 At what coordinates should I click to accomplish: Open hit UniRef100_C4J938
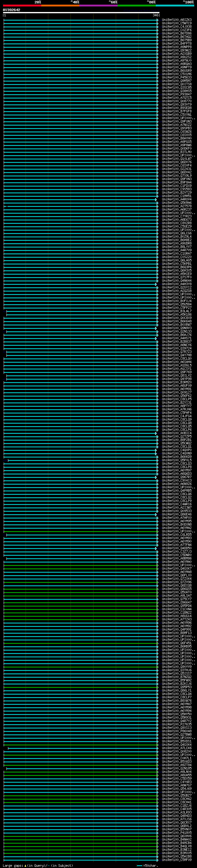177,26
